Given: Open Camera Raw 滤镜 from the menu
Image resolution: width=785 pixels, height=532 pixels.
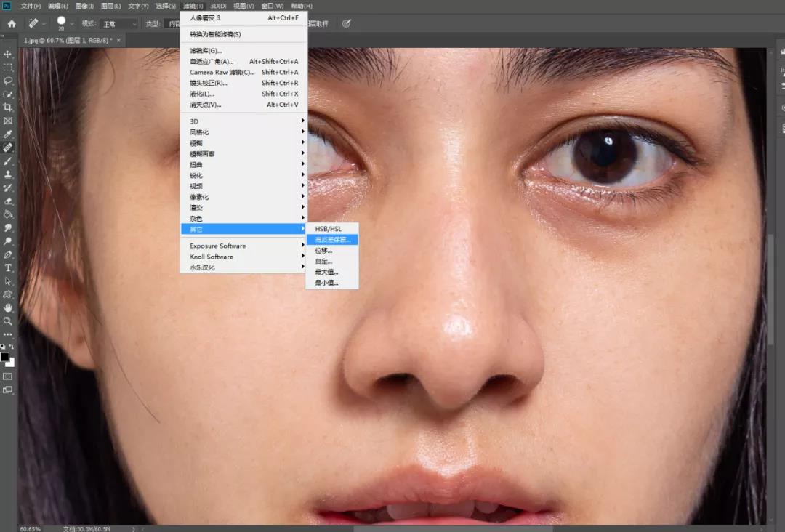Looking at the screenshot, I should click(222, 72).
